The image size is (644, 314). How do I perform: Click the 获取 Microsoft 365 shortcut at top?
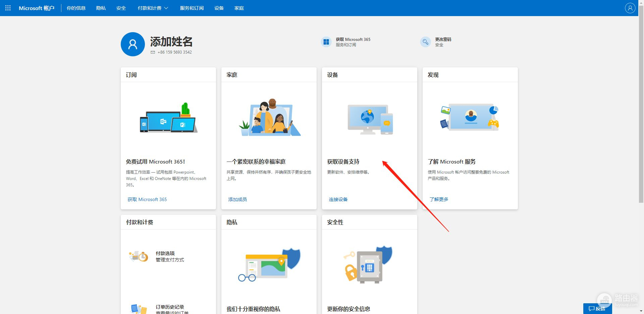353,40
